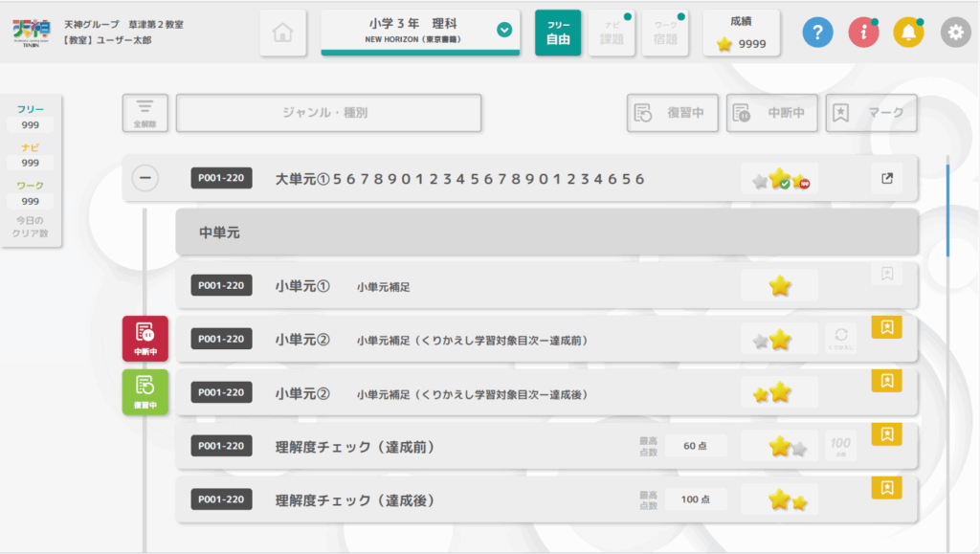The height and width of the screenshot is (554, 980).
Task: Toggle the mark bookmark on 小単元①
Action: [x=887, y=273]
